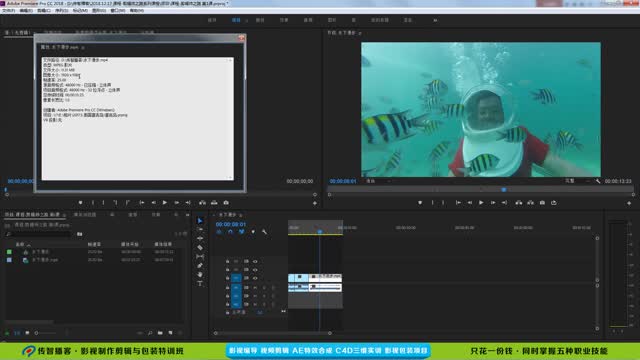Export frame from Source monitor

point(226,202)
